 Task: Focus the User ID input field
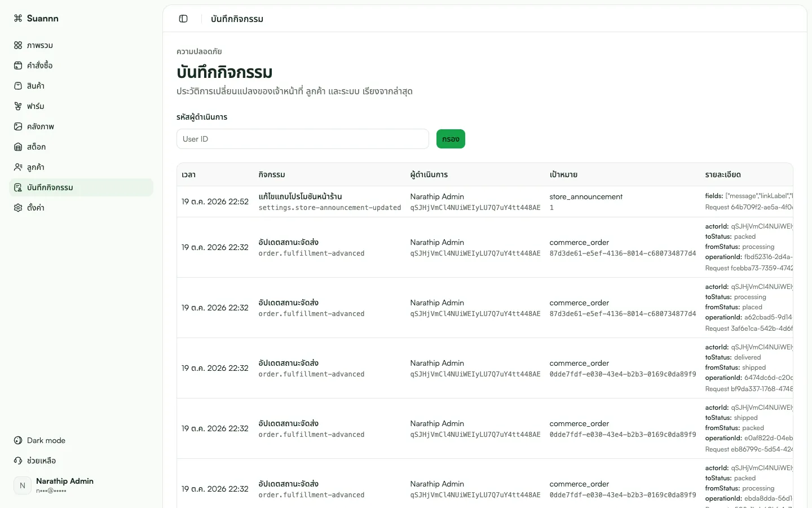click(303, 139)
